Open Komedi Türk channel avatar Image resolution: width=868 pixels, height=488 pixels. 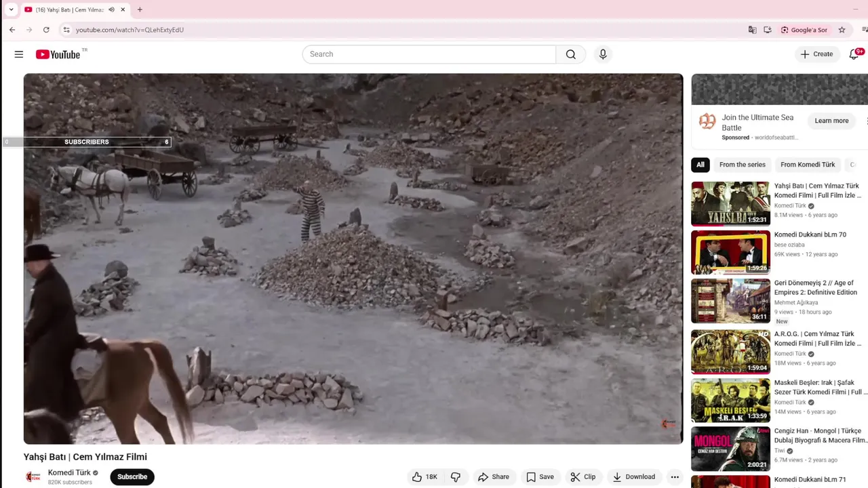click(33, 477)
